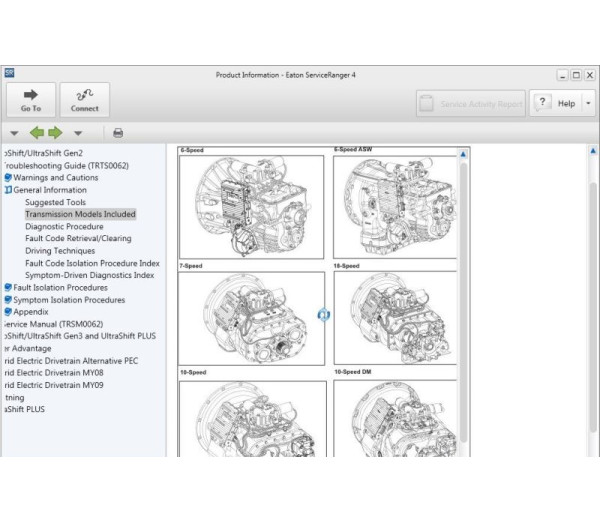Open Fault Code Retrieval/Clearing page
The width and height of the screenshot is (600, 523).
click(78, 239)
